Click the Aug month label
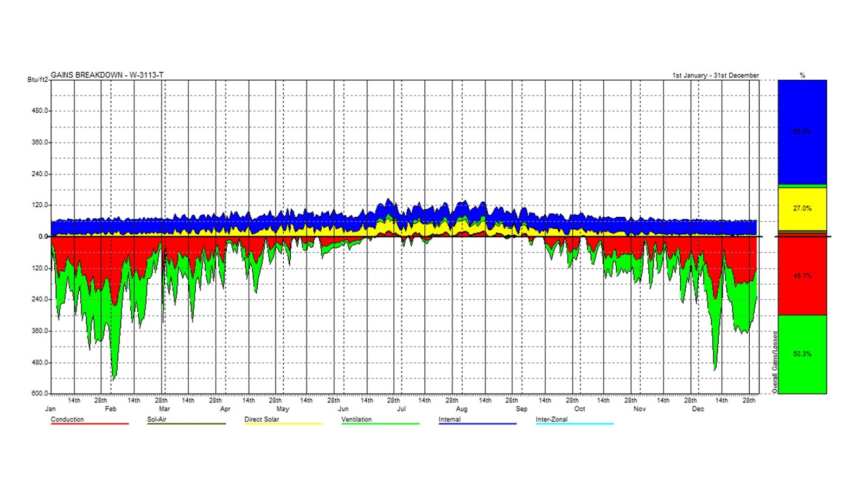The width and height of the screenshot is (868, 488). (462, 409)
